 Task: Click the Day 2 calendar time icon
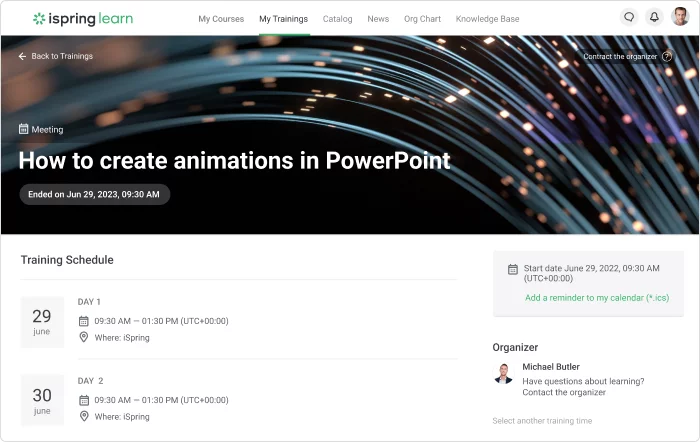coord(83,400)
